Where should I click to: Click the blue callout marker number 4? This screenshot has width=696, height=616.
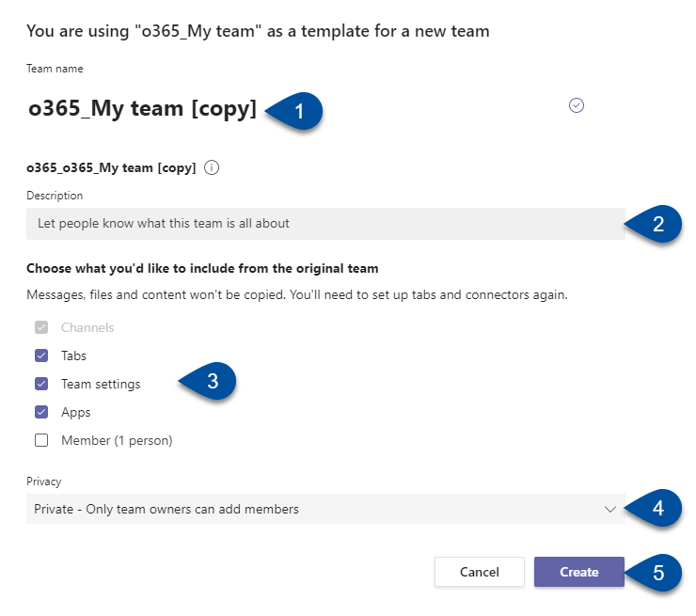point(654,508)
